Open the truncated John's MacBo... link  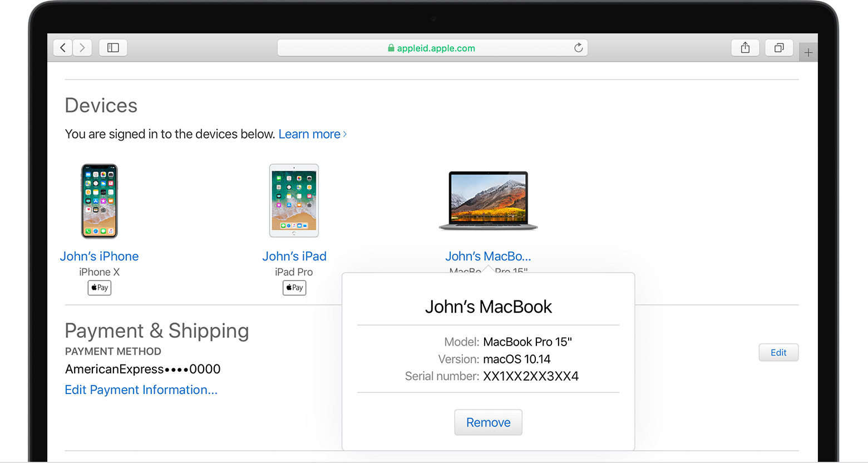coord(488,256)
